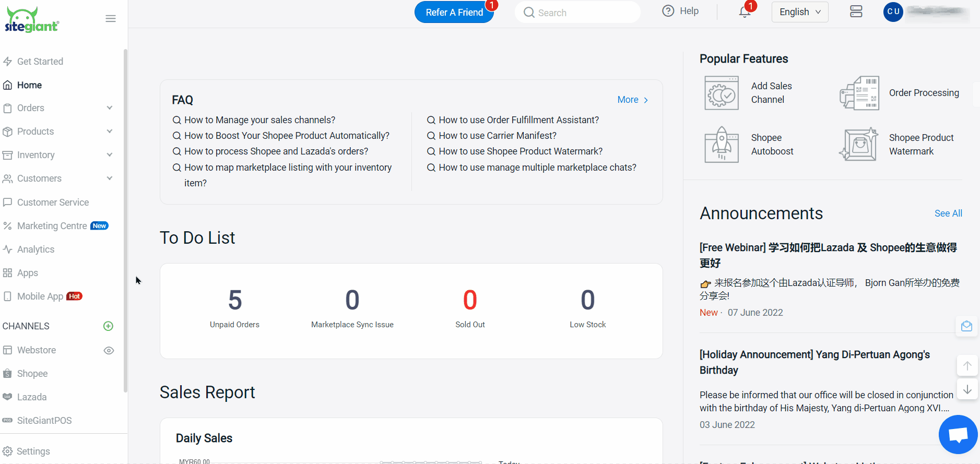980x464 pixels.
Task: Open the server stack icon in header
Action: coord(856,11)
